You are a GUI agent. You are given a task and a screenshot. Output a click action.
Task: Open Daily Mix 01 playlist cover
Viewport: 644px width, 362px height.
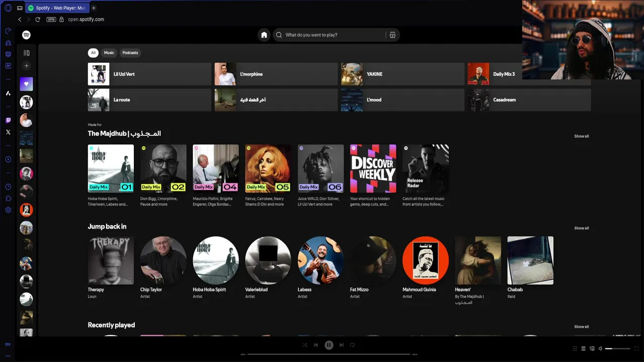coord(111,169)
